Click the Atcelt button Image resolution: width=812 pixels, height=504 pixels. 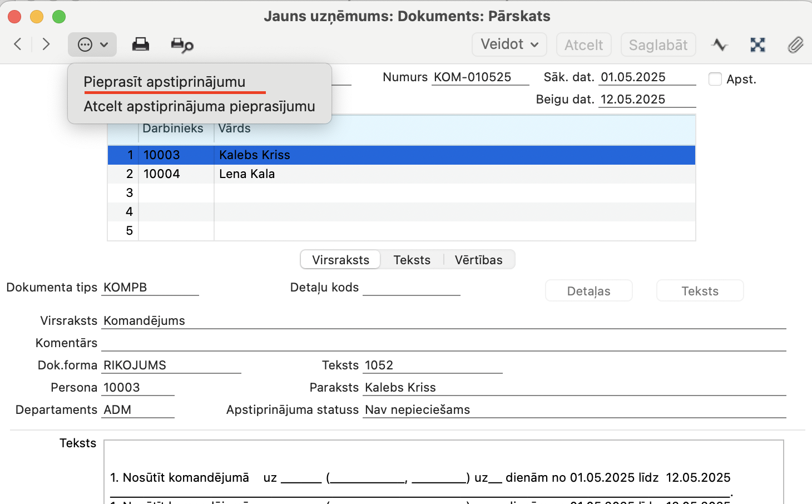584,45
